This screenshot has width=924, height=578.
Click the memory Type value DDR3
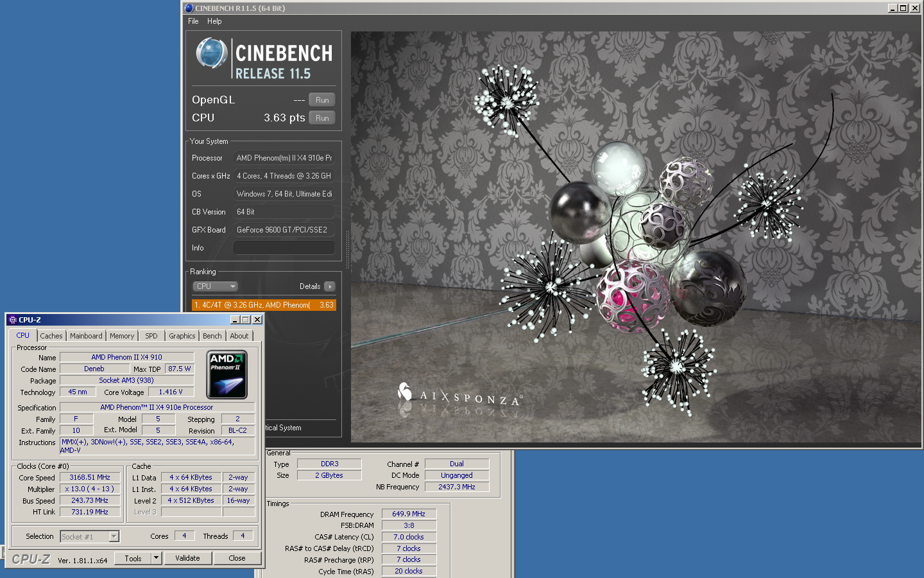pyautogui.click(x=330, y=464)
